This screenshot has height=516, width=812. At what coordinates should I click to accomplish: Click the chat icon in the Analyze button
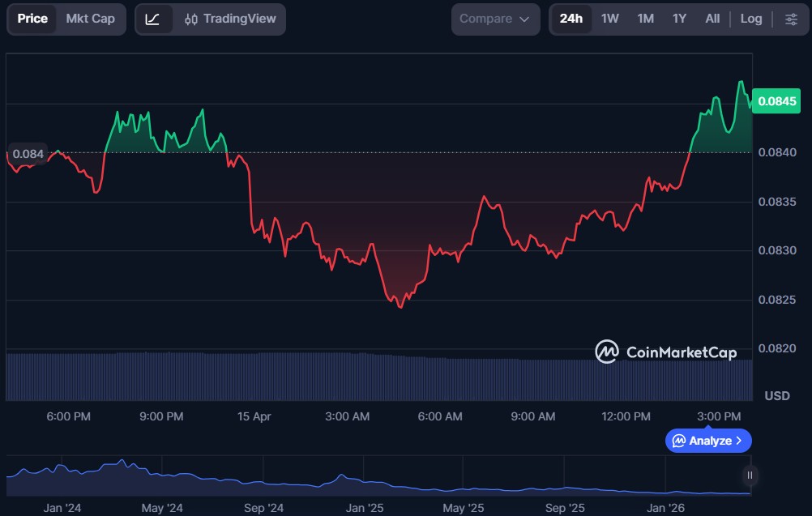tap(679, 441)
